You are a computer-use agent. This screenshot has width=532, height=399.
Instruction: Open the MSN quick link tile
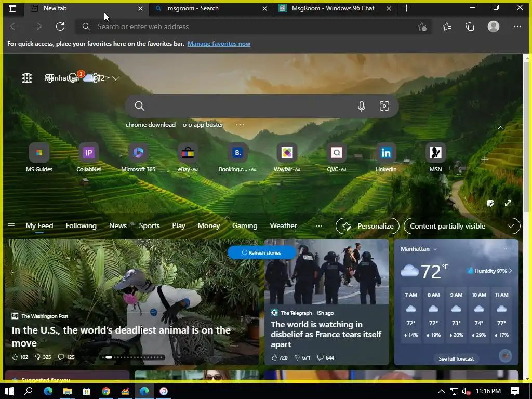click(436, 157)
